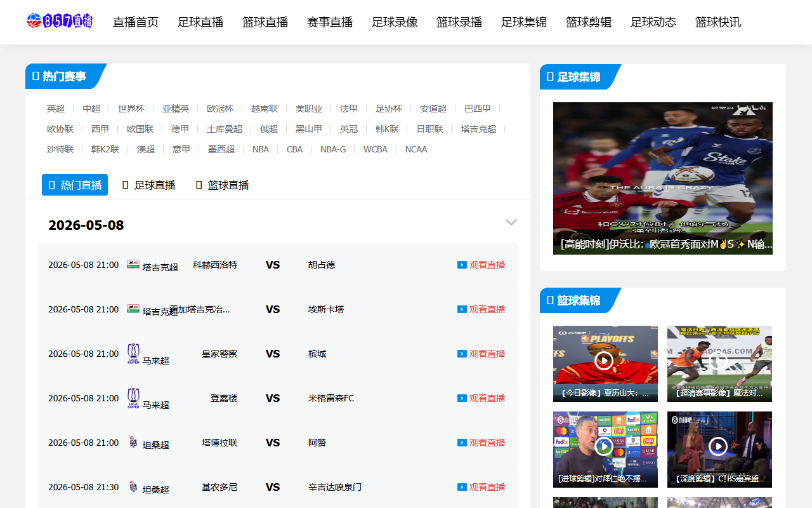812x508 pixels.
Task: Click 观看直播 for 塔博拉联 vs 阿赞
Action: click(x=487, y=443)
